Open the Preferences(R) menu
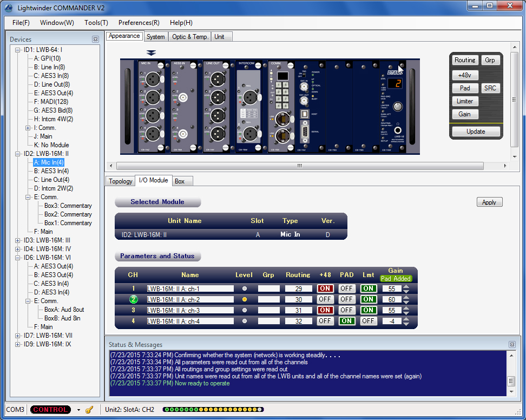Screen dimensions: 526x420 click(x=139, y=23)
